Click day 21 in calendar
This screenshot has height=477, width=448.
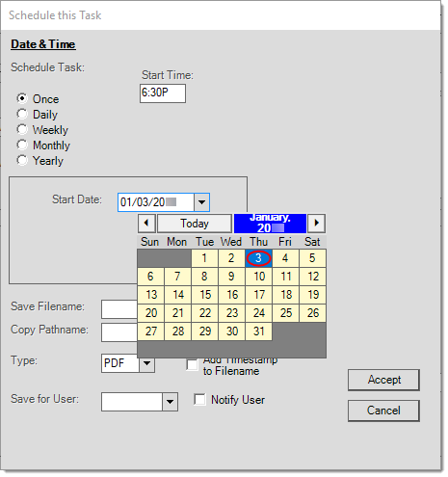pos(177,313)
